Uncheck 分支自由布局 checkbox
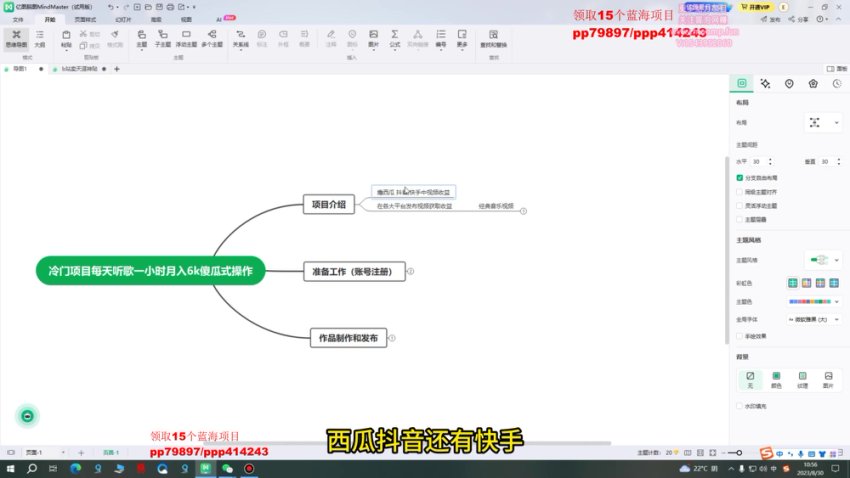 tap(739, 176)
